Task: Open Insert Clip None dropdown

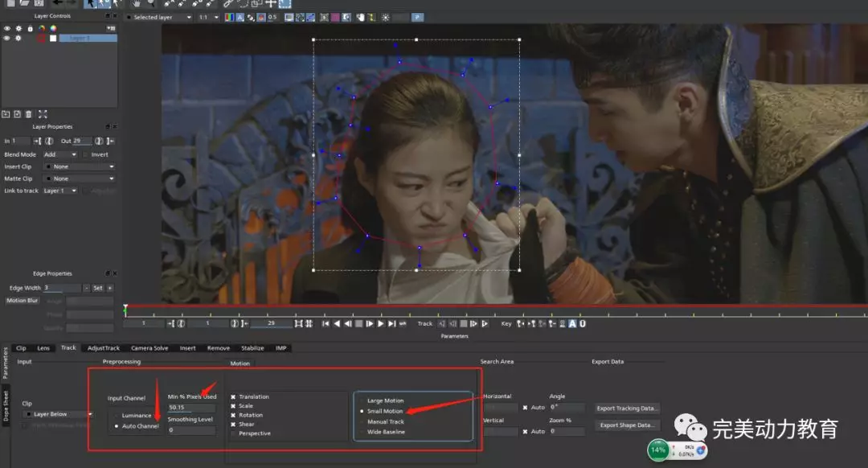Action: [80, 166]
